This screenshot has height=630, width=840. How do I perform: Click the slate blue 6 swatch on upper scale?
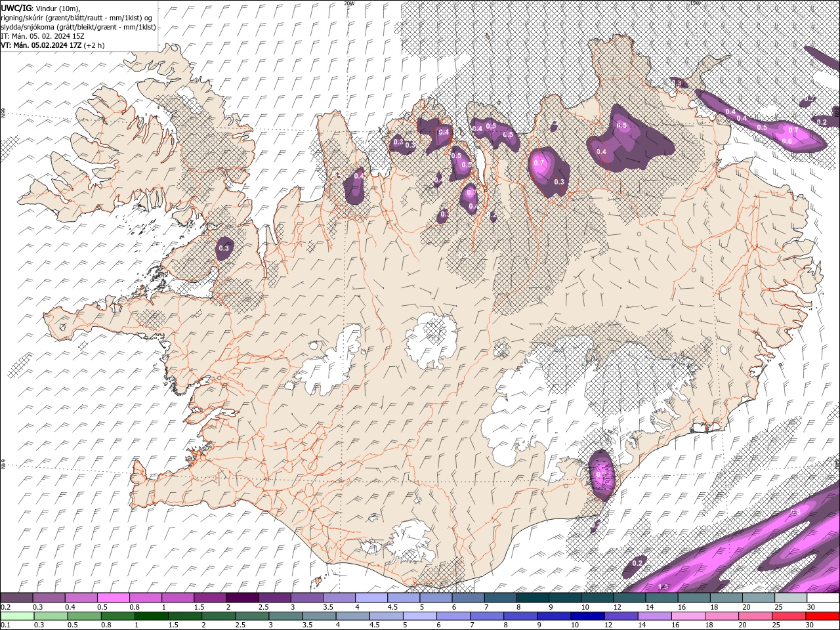point(467,598)
